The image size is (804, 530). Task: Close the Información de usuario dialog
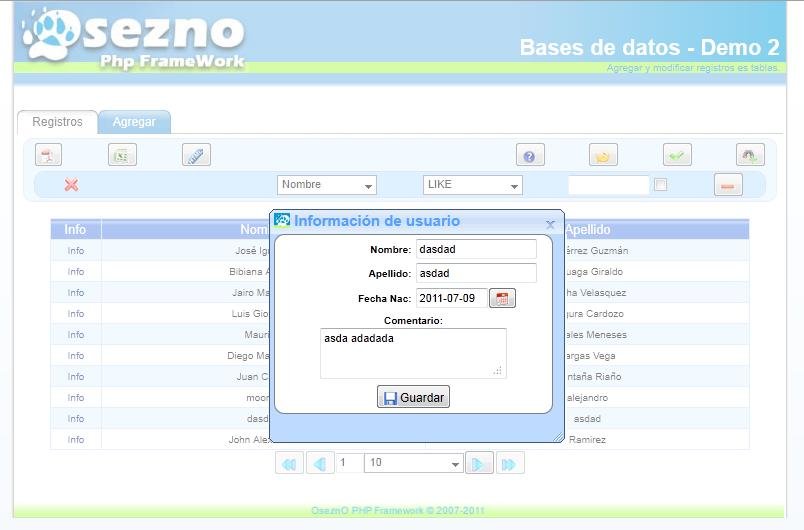click(550, 224)
